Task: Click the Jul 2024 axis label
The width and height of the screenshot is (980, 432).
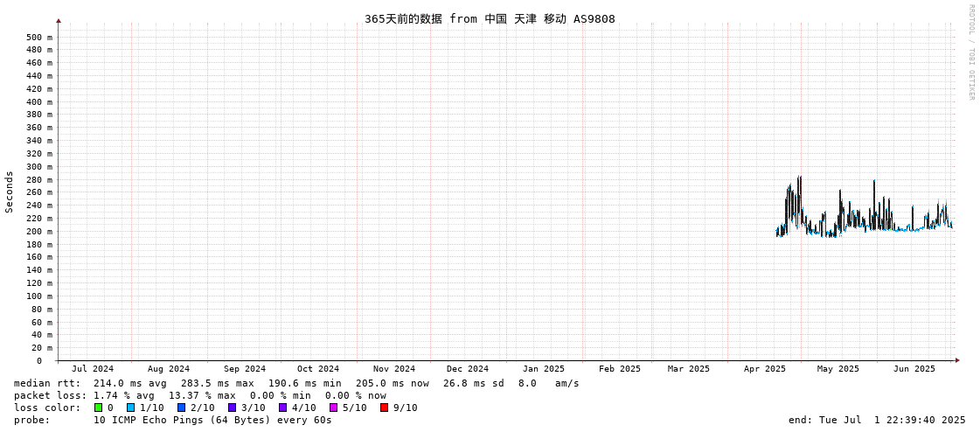Action: coord(94,369)
